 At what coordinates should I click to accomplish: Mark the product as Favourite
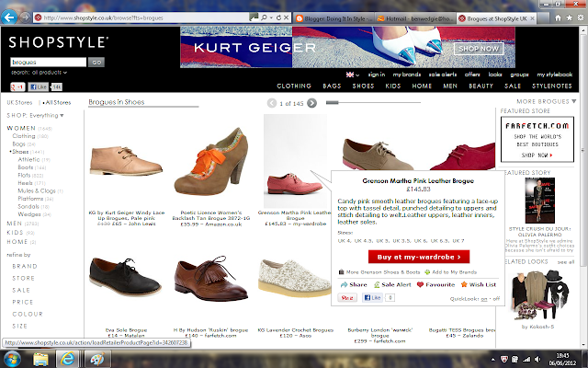pos(435,284)
